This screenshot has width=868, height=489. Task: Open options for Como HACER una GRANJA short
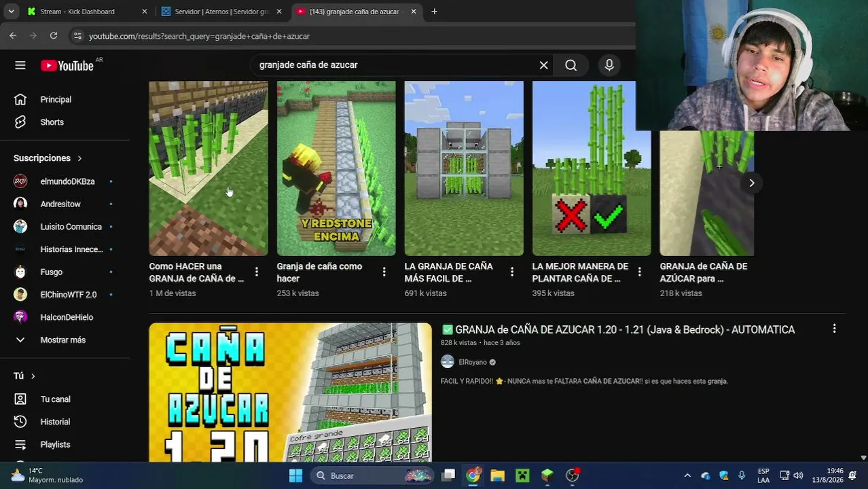(256, 272)
